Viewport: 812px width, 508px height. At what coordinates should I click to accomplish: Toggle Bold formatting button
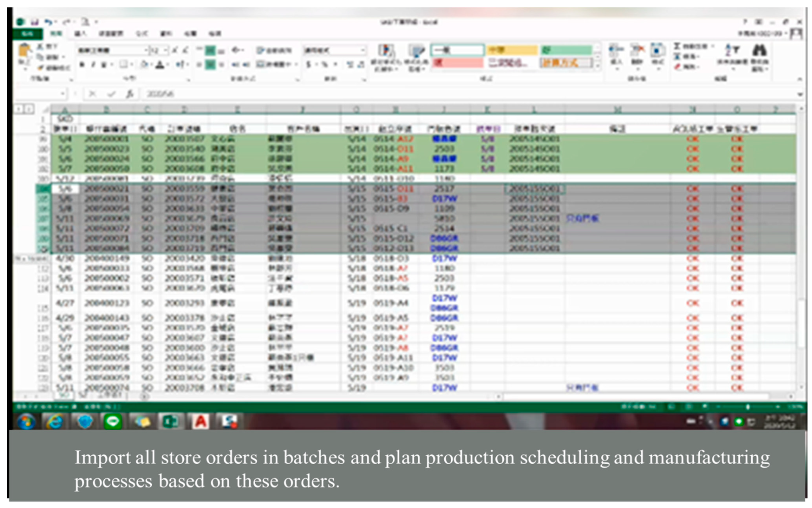coord(82,64)
